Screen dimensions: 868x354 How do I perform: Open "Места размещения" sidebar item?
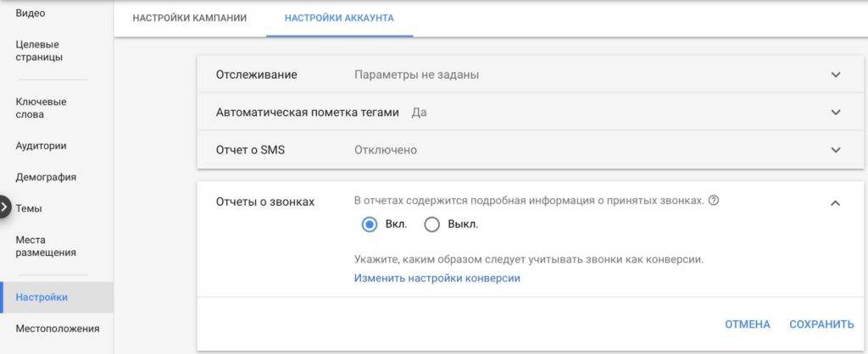tap(46, 246)
